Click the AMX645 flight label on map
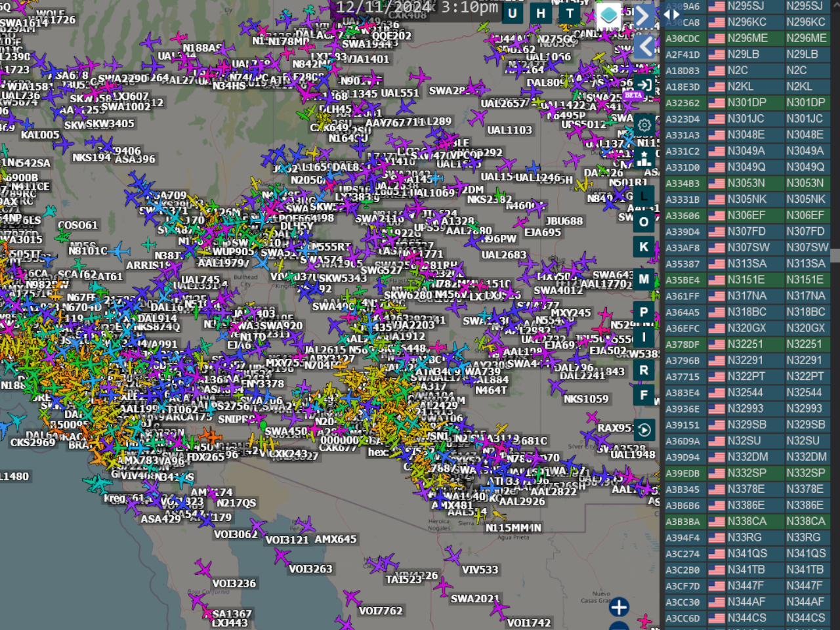Screen dimensions: 840x630 coord(336,539)
